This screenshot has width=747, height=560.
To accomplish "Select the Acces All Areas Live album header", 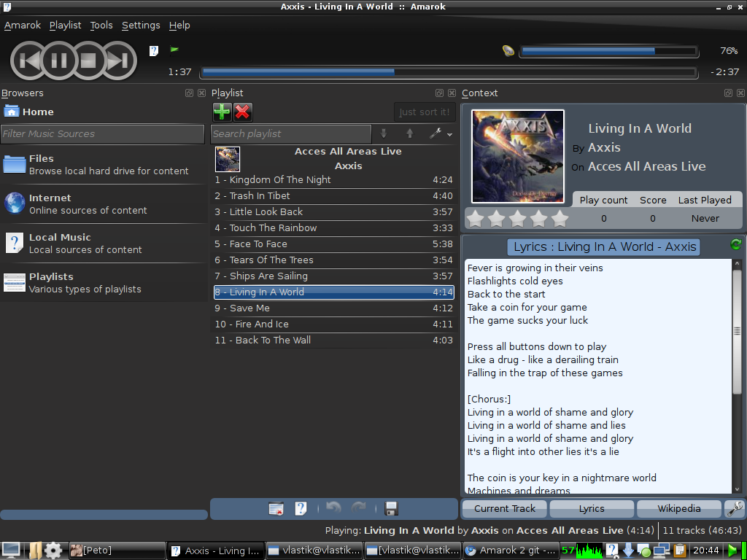I will 333,158.
